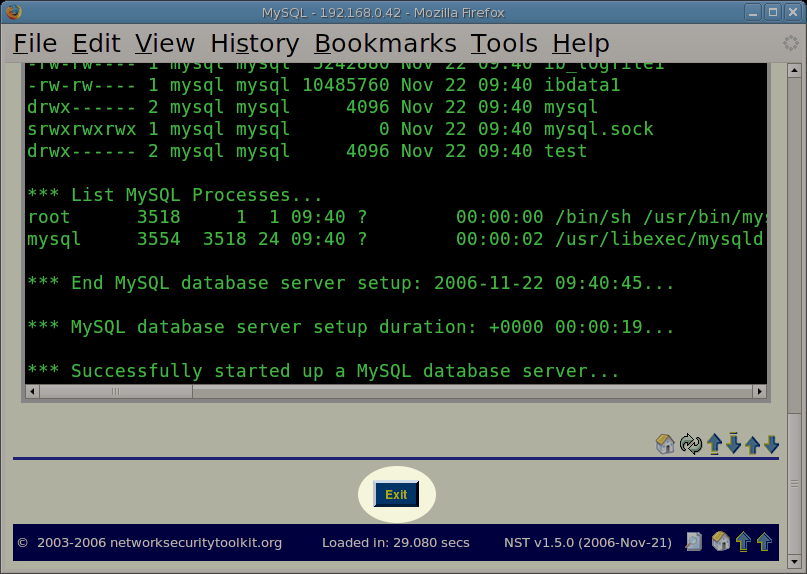
Task: Open the File menu
Action: coord(35,44)
